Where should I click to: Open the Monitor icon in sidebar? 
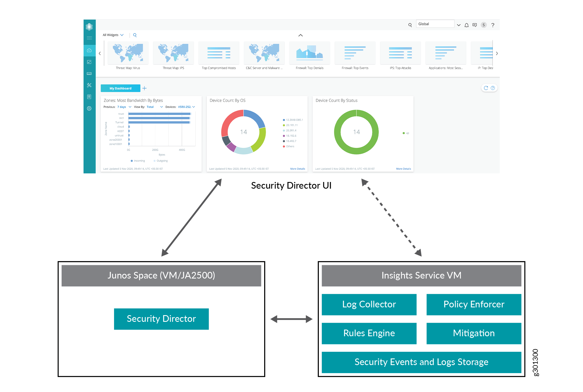click(89, 62)
